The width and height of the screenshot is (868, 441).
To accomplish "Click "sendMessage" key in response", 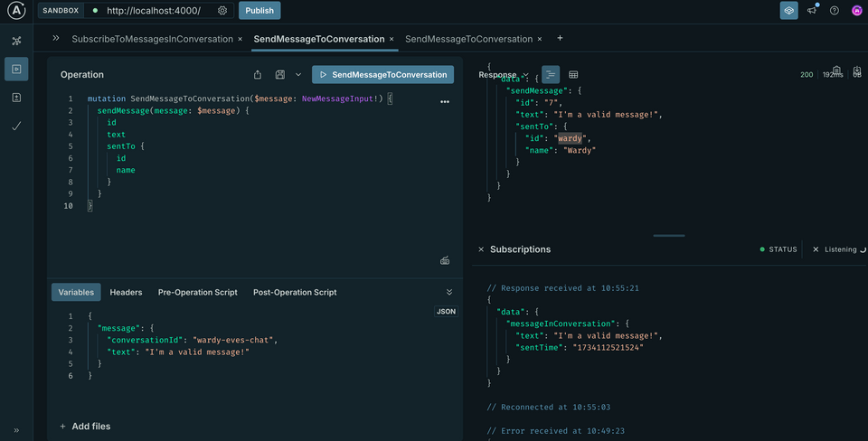I will [x=536, y=90].
